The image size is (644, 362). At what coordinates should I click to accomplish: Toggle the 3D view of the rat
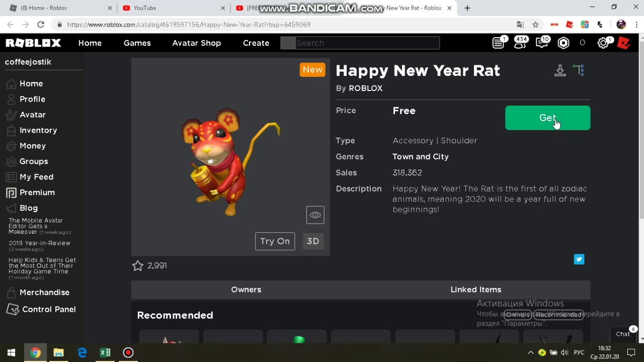point(313,241)
